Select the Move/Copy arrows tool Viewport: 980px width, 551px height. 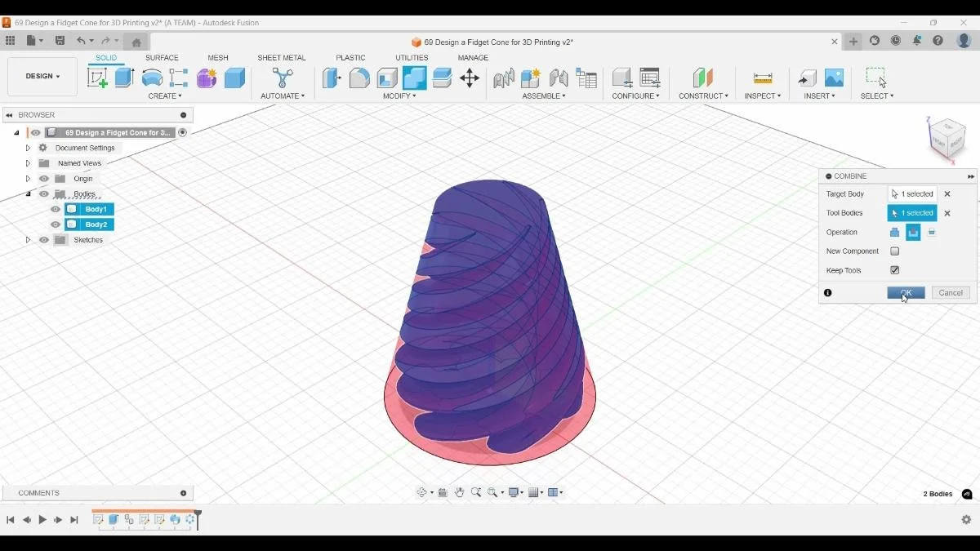point(470,78)
